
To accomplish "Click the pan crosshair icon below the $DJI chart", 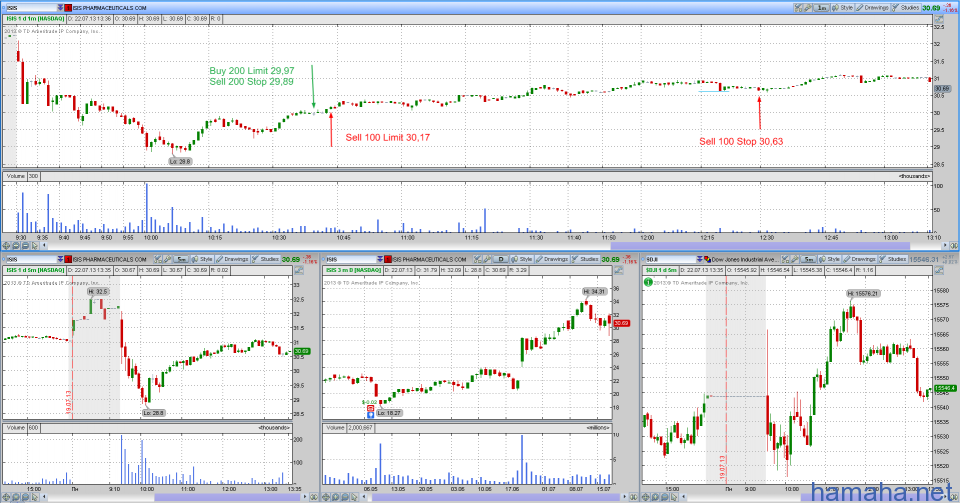I will point(645,497).
